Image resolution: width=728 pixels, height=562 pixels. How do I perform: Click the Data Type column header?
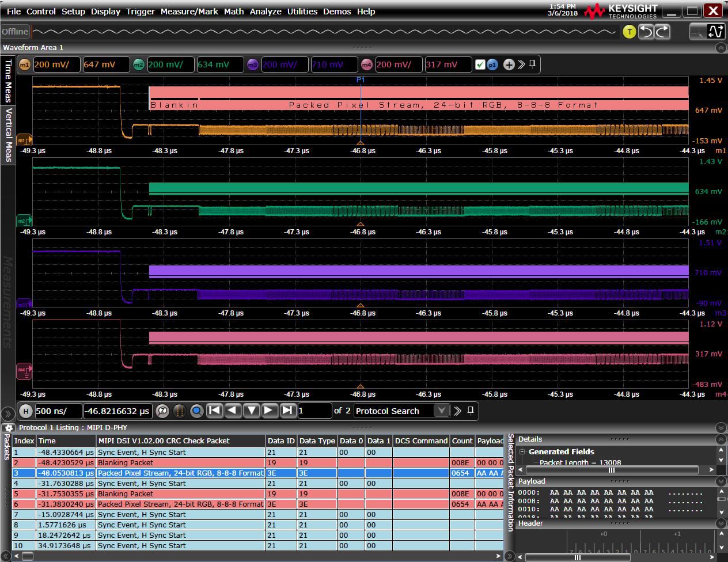point(317,441)
